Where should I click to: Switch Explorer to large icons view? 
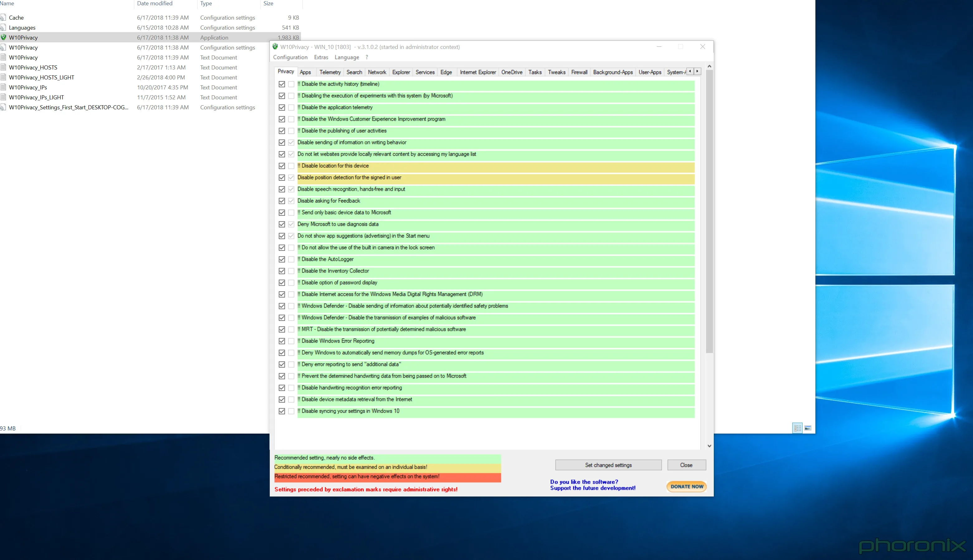tap(808, 428)
